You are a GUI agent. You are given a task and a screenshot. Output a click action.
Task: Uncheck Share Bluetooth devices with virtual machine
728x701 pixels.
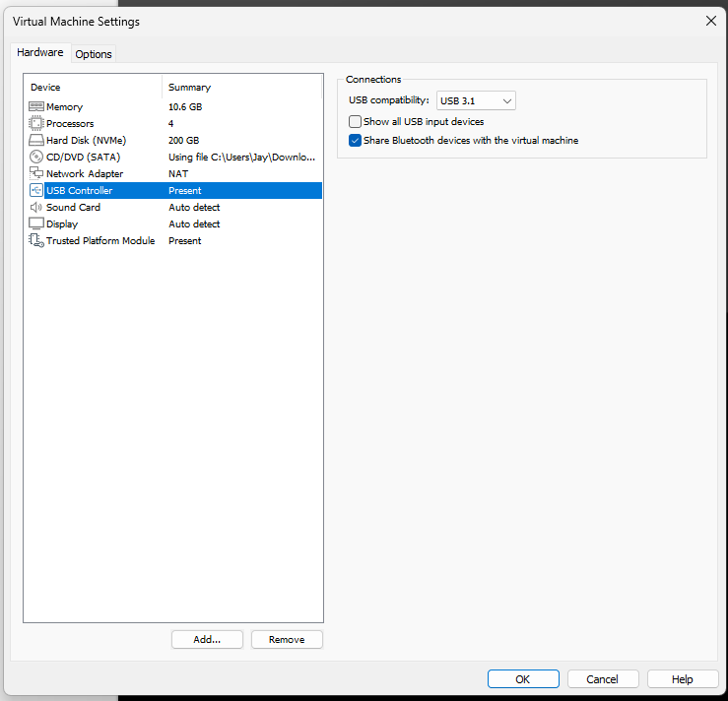coord(356,140)
